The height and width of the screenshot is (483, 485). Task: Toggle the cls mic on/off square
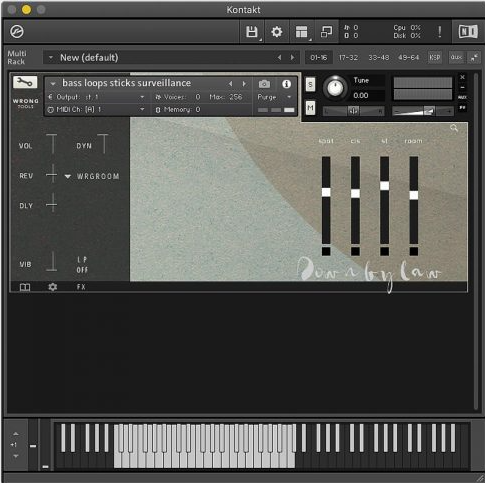tap(355, 251)
